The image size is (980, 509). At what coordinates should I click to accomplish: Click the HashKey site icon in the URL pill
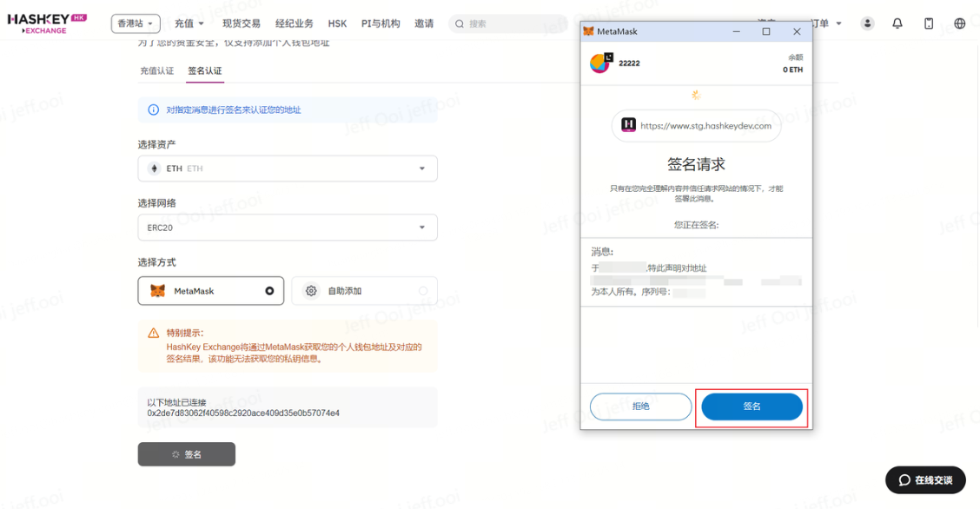point(628,125)
